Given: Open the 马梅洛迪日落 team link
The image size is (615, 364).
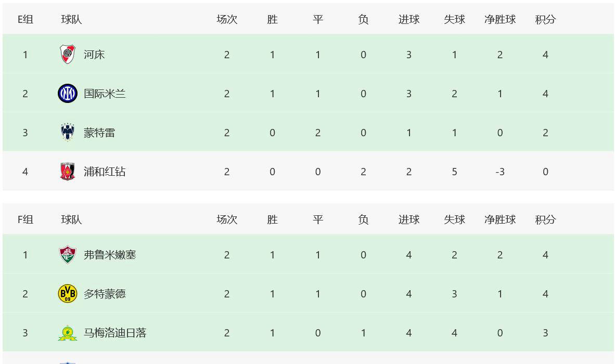Looking at the screenshot, I should coord(115,333).
